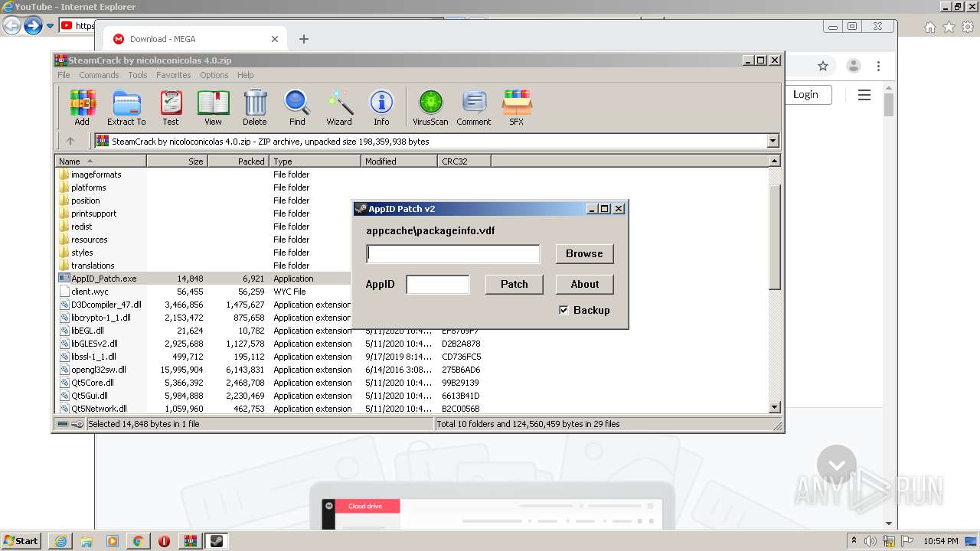Focus the packageinfo.vdf path input field

click(453, 253)
